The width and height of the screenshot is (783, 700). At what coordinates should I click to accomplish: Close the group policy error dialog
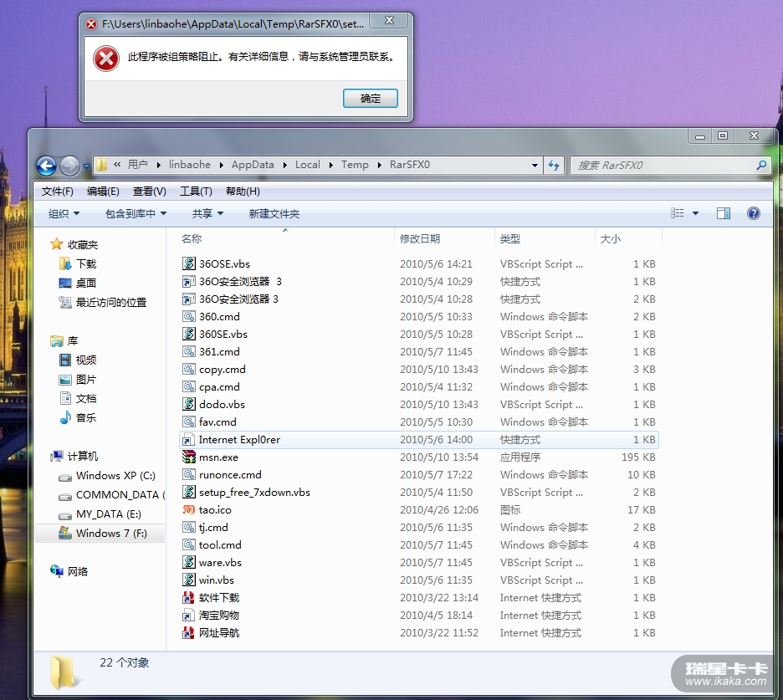390,20
